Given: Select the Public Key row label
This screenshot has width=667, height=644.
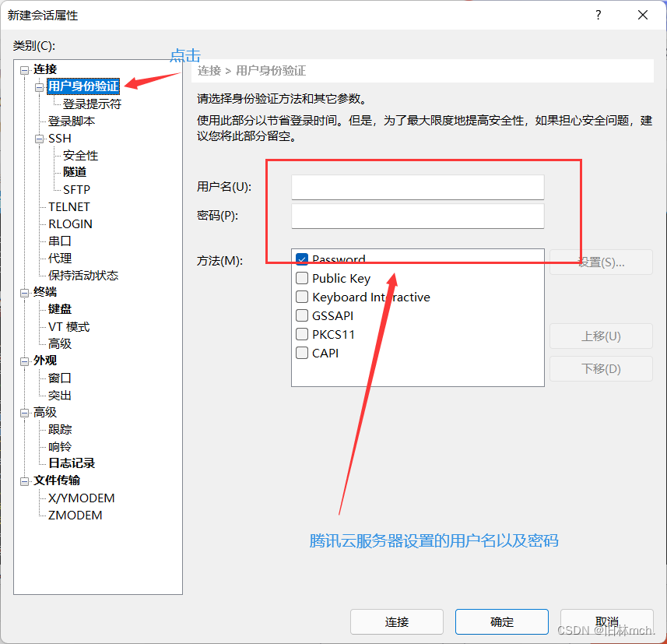Looking at the screenshot, I should coord(341,278).
